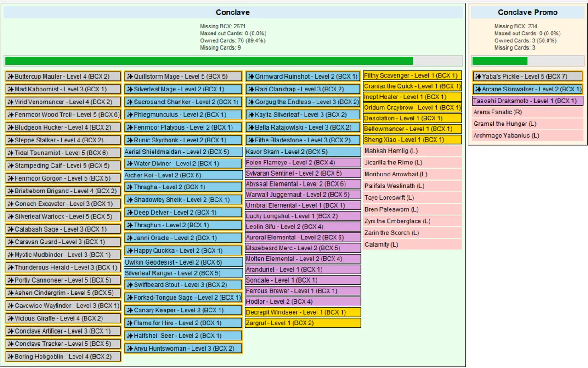Click the Conclave collection progress bar
This screenshot has height=368, width=588.
click(x=233, y=61)
